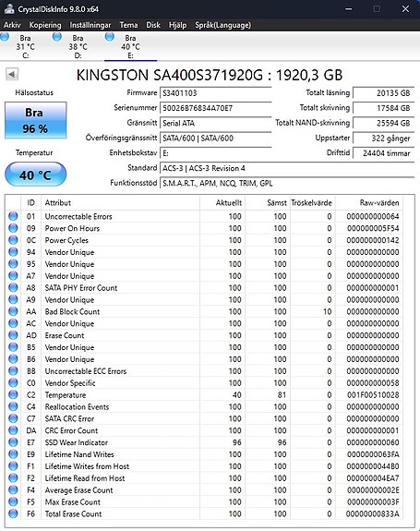Click the CrystalDiskInfo app icon in title bar
Image resolution: width=420 pixels, height=531 pixels.
click(x=9, y=8)
